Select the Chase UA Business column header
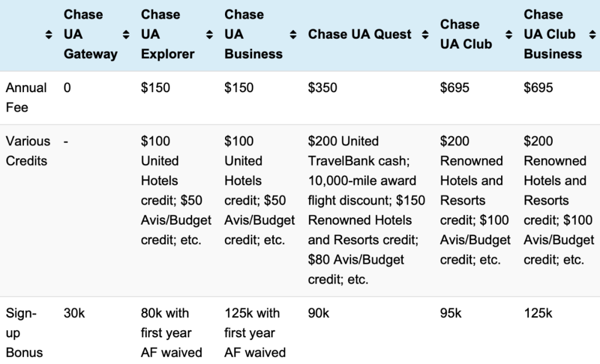600x364 pixels. pyautogui.click(x=253, y=34)
